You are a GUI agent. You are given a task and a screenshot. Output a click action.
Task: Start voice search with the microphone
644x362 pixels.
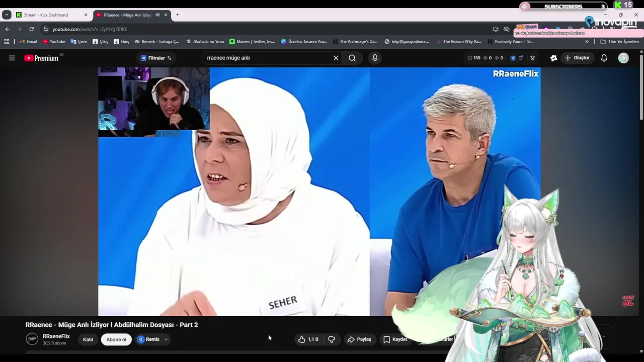point(375,58)
